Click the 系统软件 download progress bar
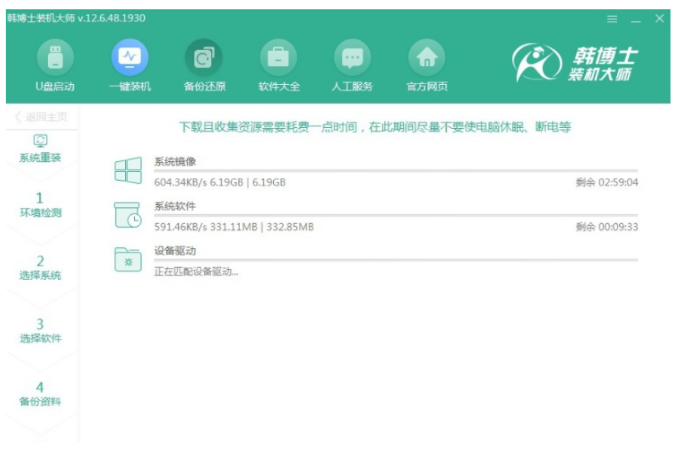The height and width of the screenshot is (456, 682). (x=395, y=215)
